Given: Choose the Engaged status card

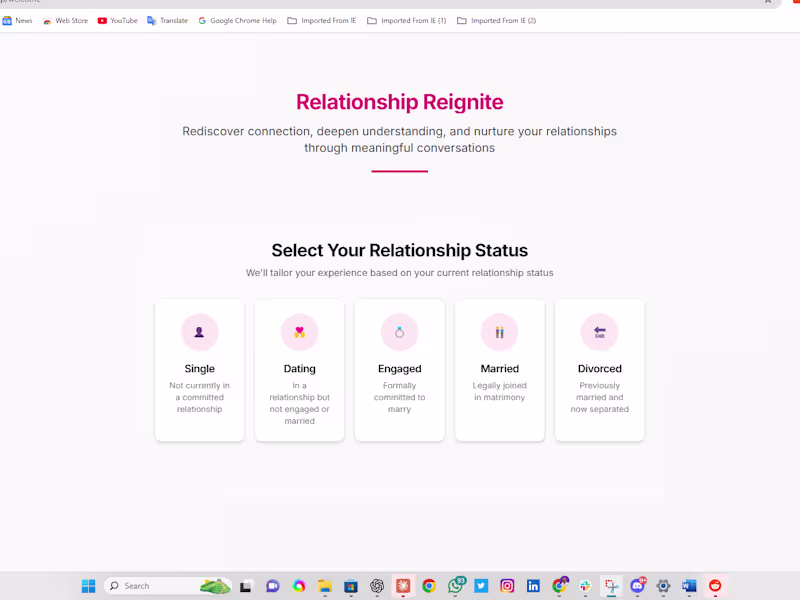Looking at the screenshot, I should [x=399, y=370].
